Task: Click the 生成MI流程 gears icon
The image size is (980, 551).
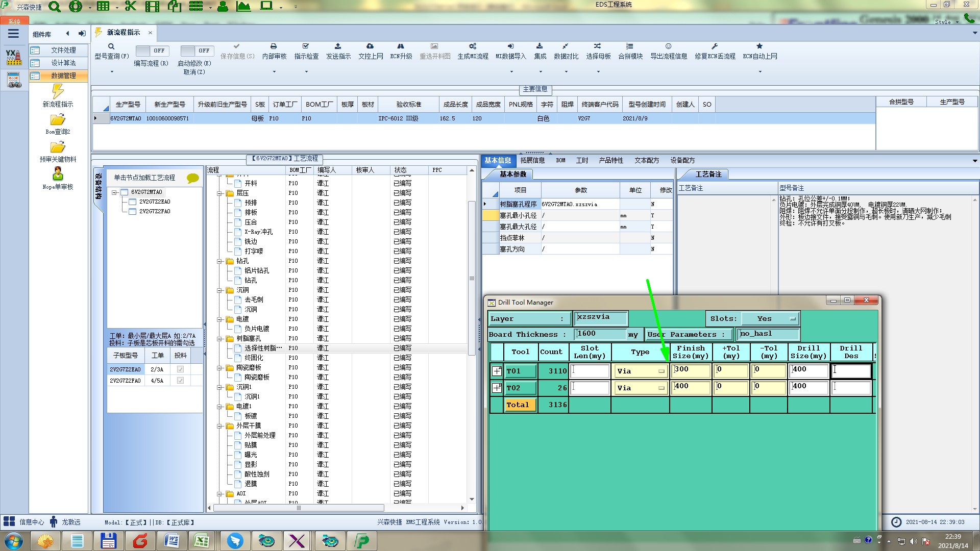Action: (473, 46)
